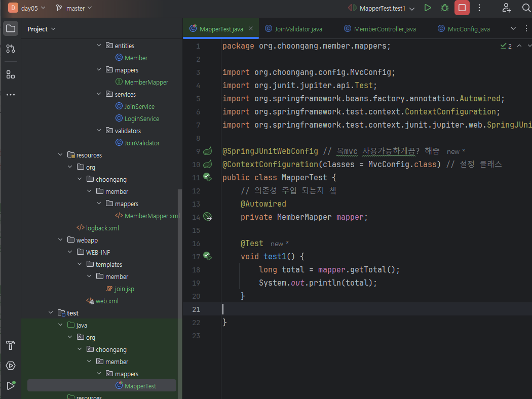Collapse the templates folder
This screenshot has width=532, height=399.
tap(80, 264)
